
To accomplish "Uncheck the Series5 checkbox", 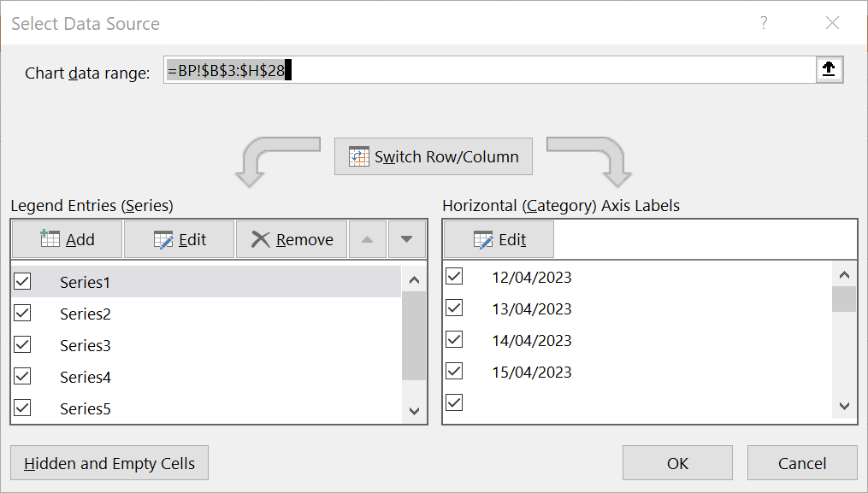I will tap(23, 408).
